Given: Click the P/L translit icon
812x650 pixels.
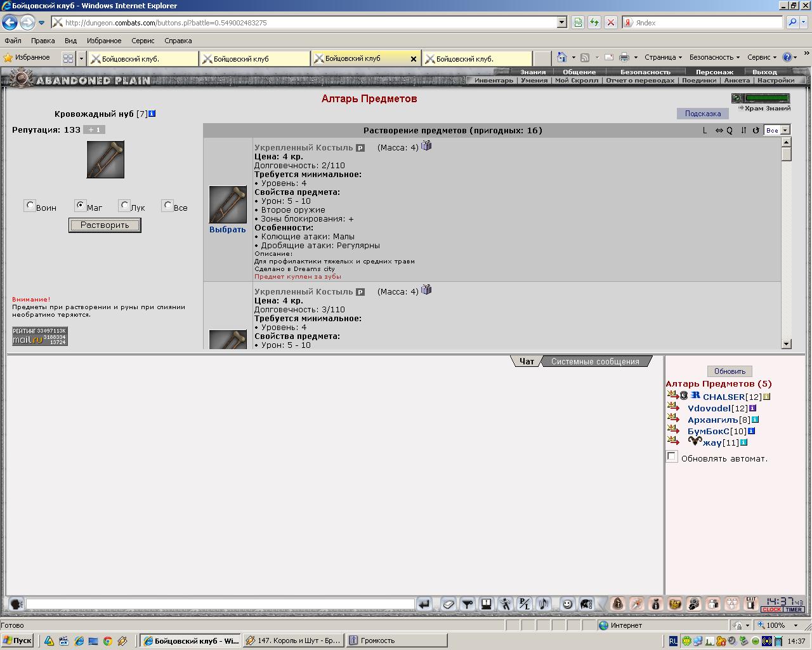Looking at the screenshot, I should 524,604.
